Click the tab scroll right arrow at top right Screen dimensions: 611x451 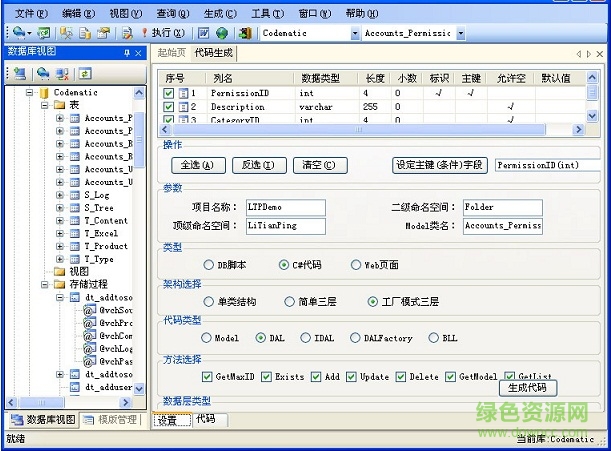[589, 54]
